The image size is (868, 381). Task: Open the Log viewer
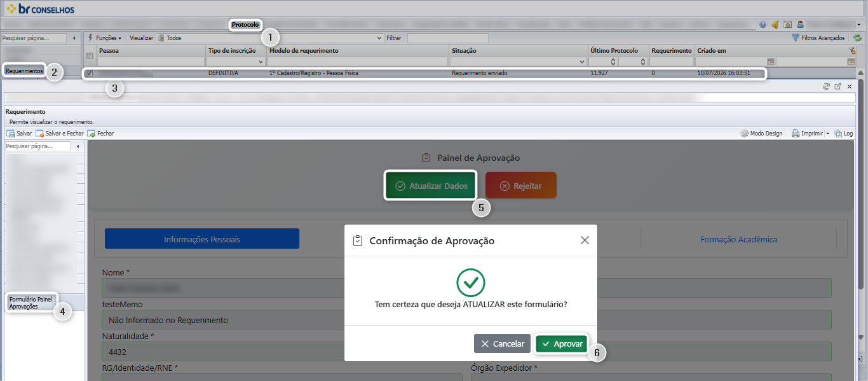[x=843, y=134]
